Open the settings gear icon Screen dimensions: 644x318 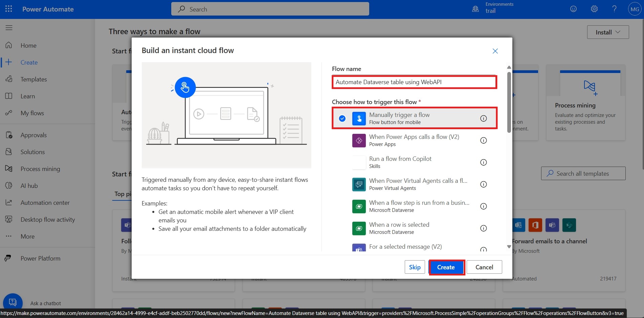pos(594,9)
